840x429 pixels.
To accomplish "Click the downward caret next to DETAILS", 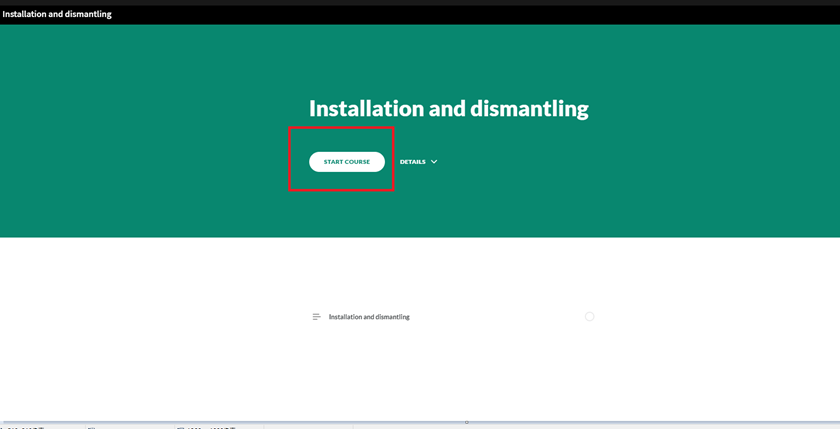I will click(x=434, y=162).
